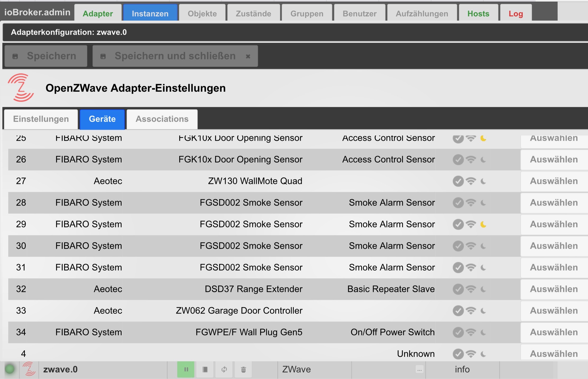Click the stop/settings icon for zwave.0

point(205,369)
